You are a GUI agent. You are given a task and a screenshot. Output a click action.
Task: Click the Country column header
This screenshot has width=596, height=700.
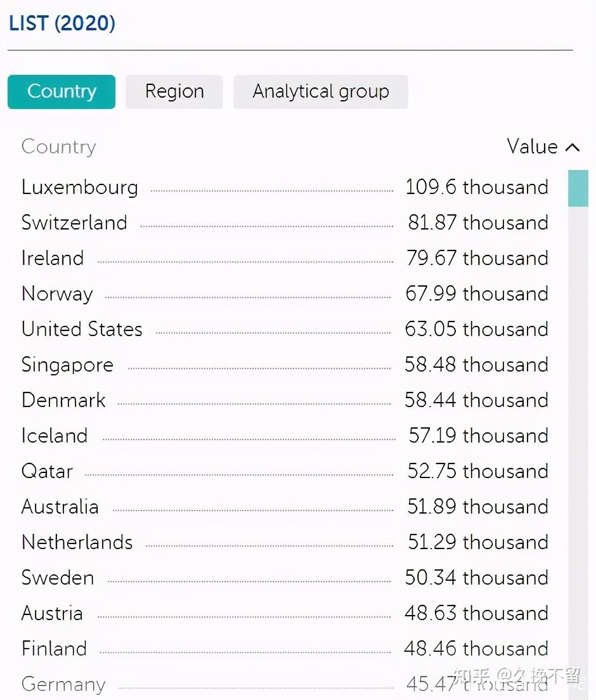58,147
